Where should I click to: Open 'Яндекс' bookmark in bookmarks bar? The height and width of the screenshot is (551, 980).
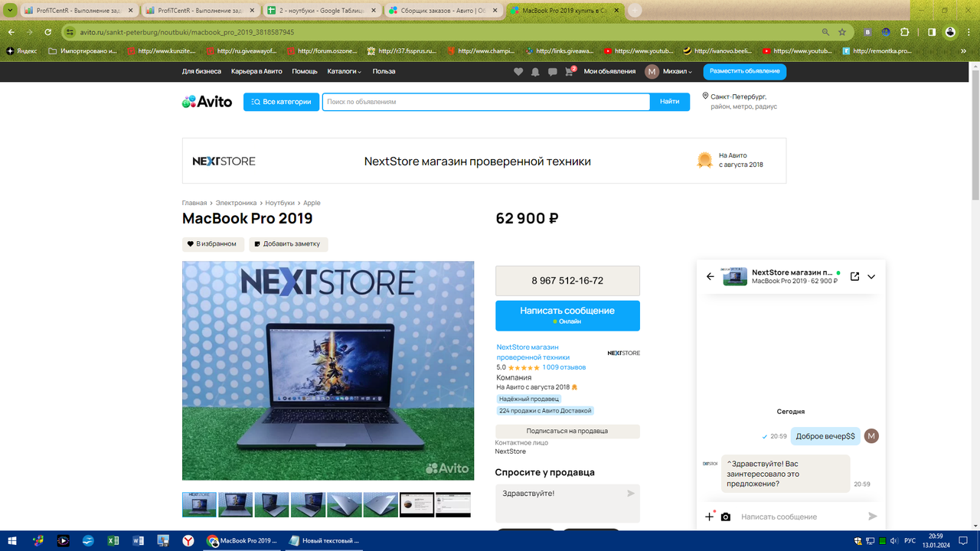click(x=21, y=51)
